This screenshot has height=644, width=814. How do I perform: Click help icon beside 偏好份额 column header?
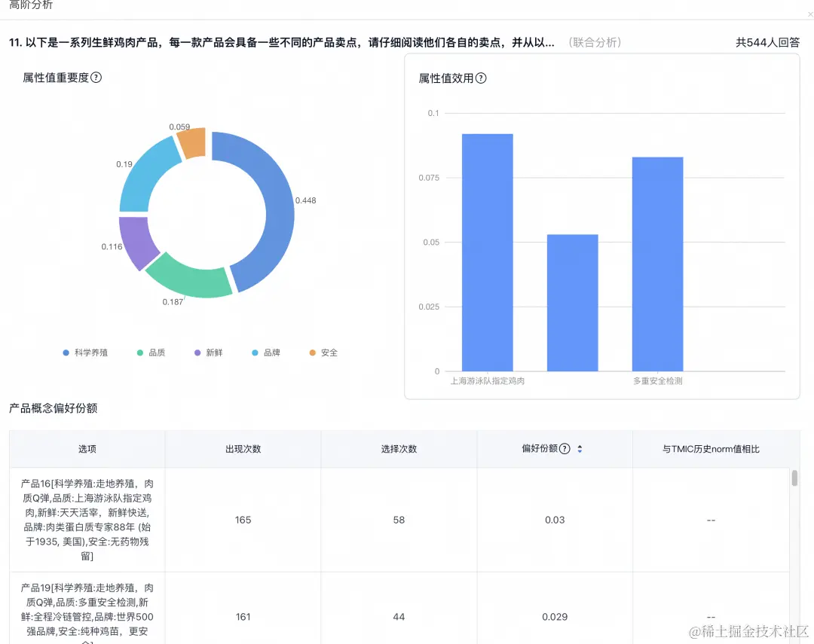coord(565,448)
